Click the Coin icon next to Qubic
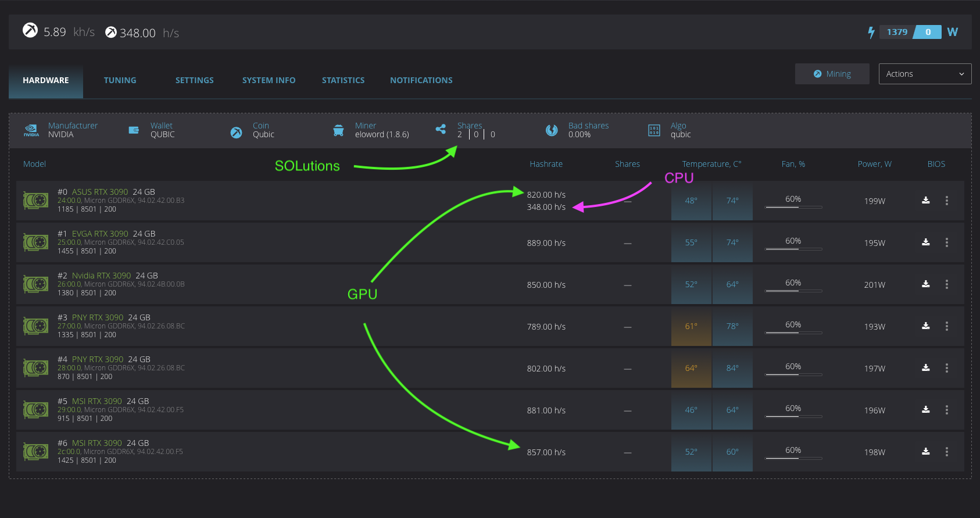The image size is (980, 518). click(236, 133)
